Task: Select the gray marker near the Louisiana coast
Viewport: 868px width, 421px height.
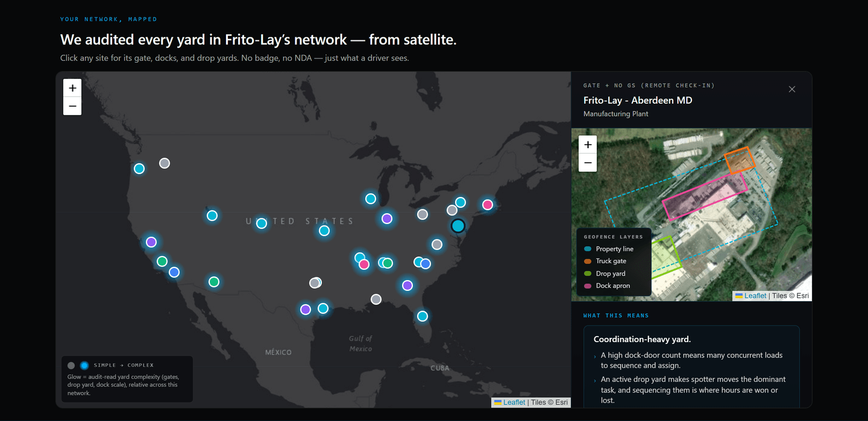Action: [x=376, y=299]
